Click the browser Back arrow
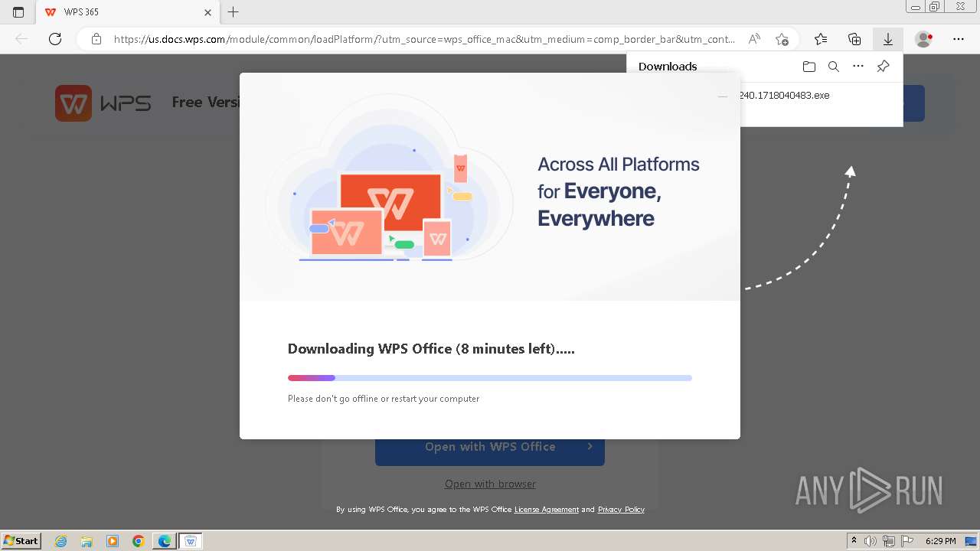This screenshot has height=551, width=980. point(21,39)
